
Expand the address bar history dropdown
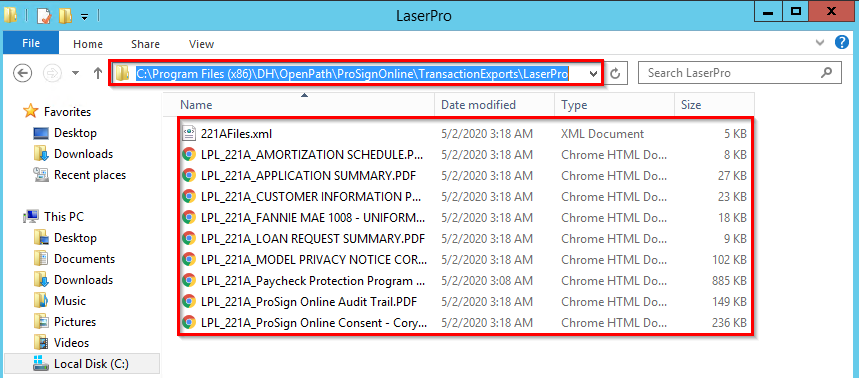593,73
